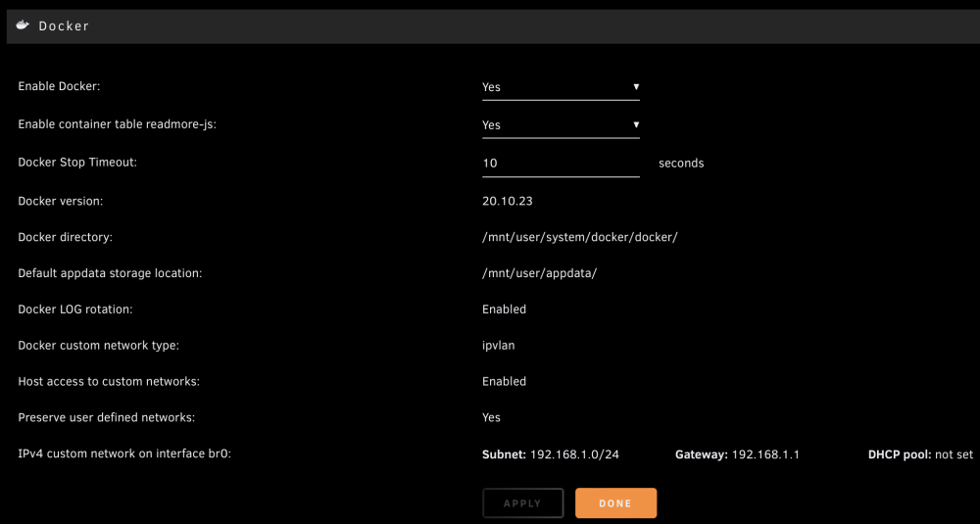
Task: Click the 'seconds' unit text
Action: click(681, 164)
